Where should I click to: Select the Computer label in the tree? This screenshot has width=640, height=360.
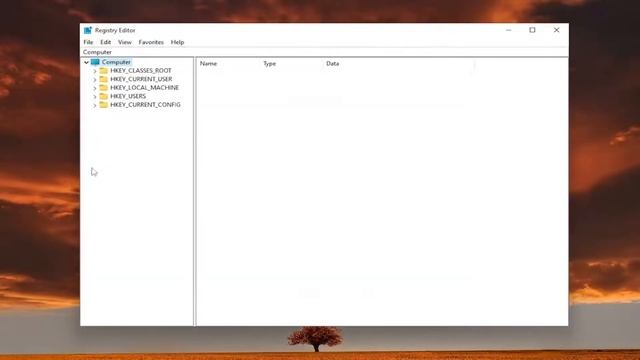pos(116,62)
